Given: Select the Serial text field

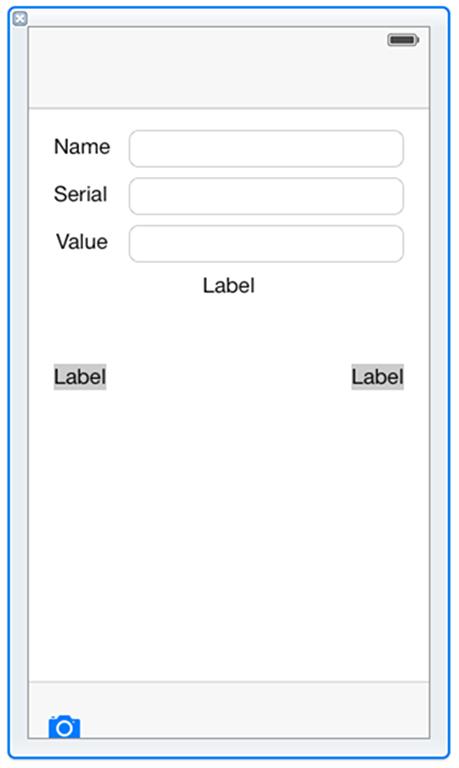Looking at the screenshot, I should [266, 196].
